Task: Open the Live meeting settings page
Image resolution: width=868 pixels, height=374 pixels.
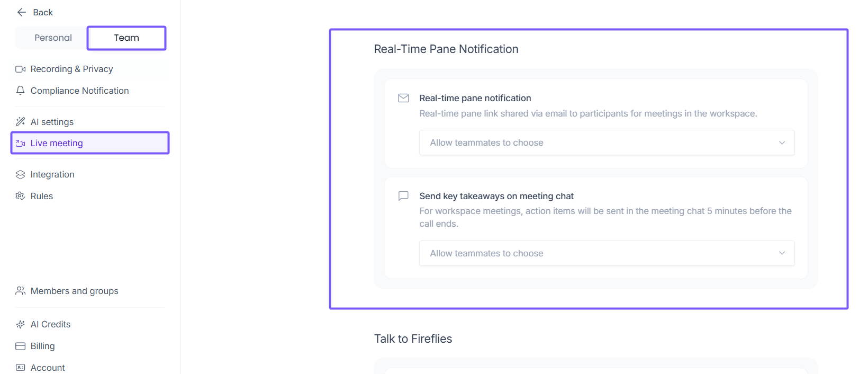Action: [57, 143]
